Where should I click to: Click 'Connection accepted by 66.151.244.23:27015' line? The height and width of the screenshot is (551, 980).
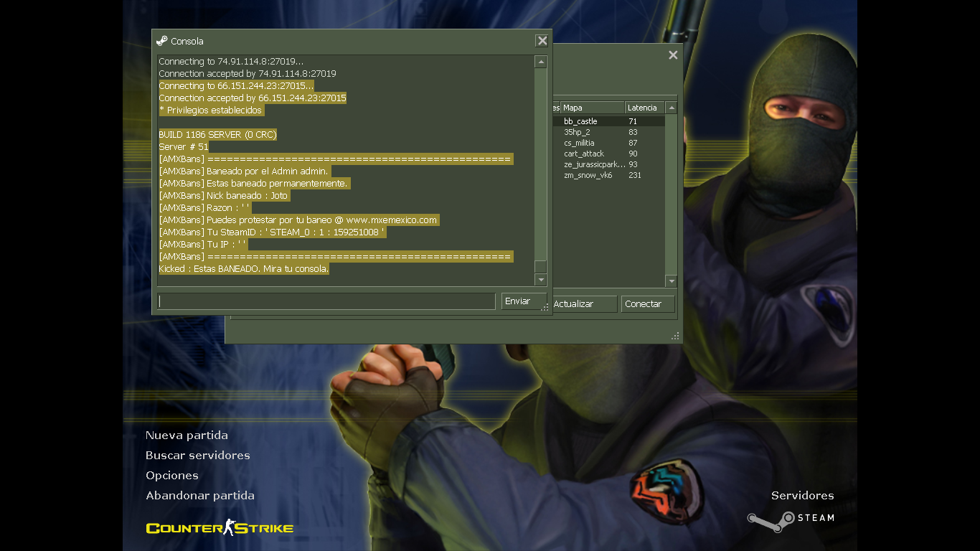point(253,98)
